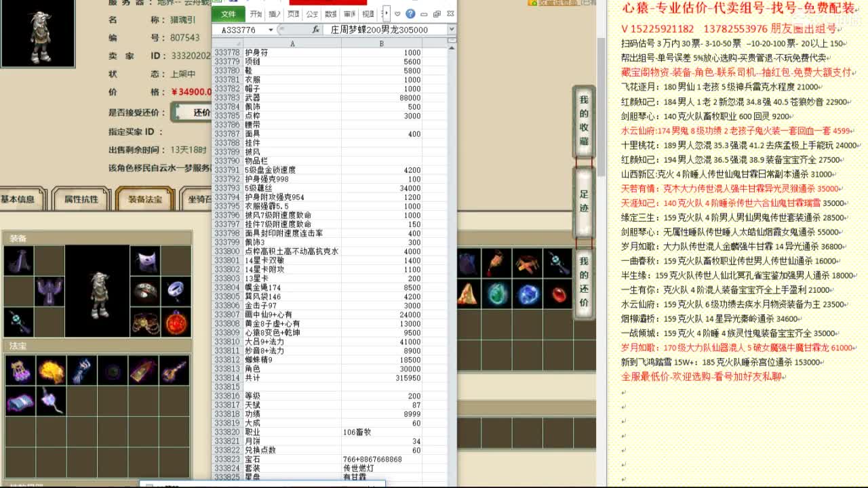868x488 pixels.
Task: Open the Name Box dropdown arrow
Action: (271, 30)
